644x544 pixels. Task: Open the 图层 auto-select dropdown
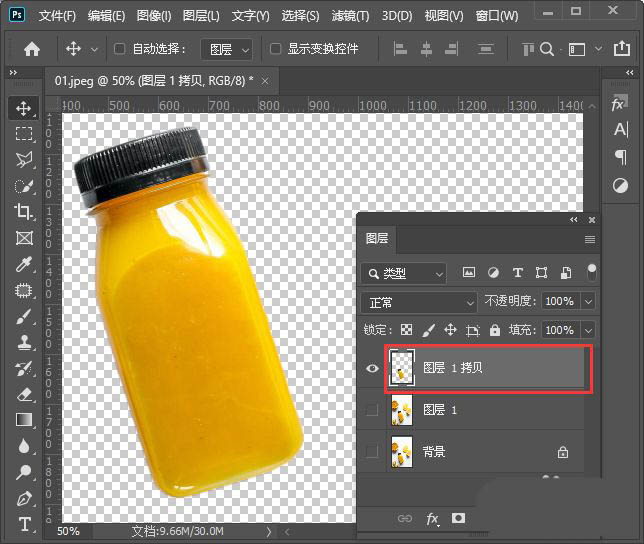click(x=226, y=50)
